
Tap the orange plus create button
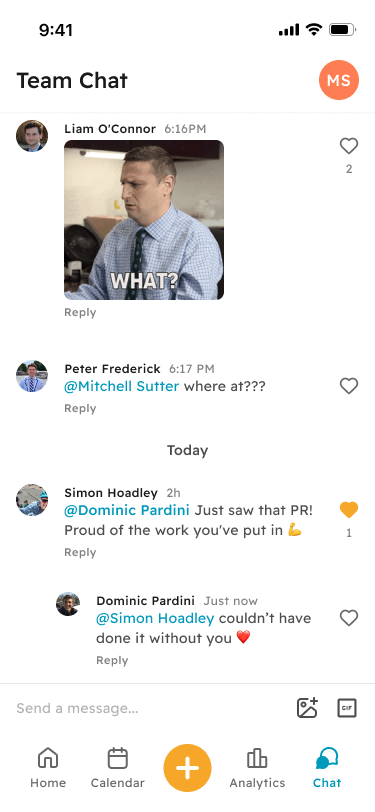tap(188, 768)
